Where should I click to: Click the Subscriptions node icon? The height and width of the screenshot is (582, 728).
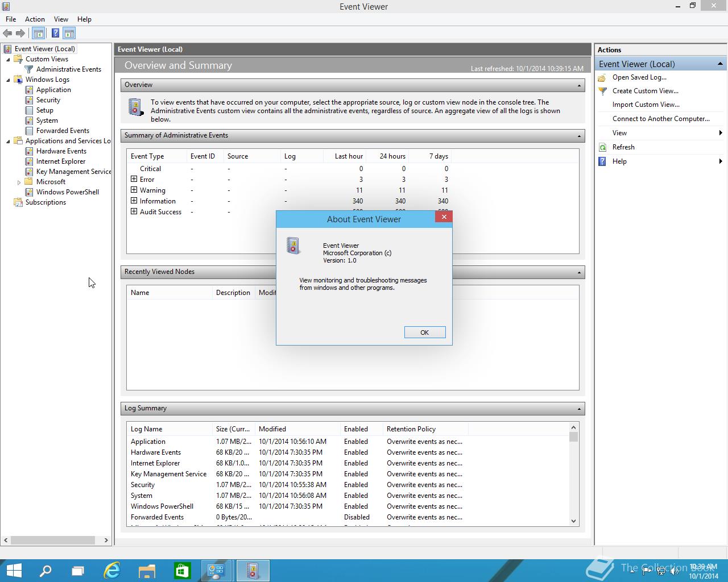coord(18,202)
